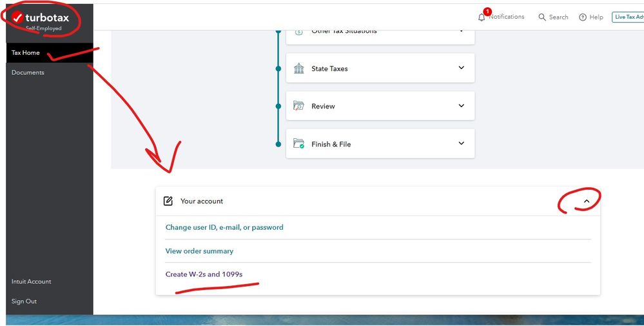Open Intuit Account in sidebar
The height and width of the screenshot is (326, 644).
click(31, 281)
